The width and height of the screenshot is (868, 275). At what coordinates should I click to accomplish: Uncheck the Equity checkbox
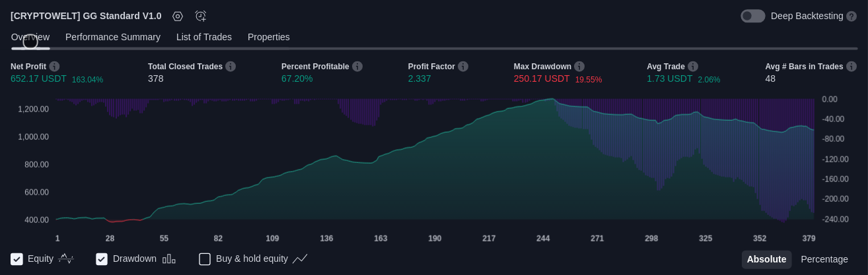click(17, 259)
